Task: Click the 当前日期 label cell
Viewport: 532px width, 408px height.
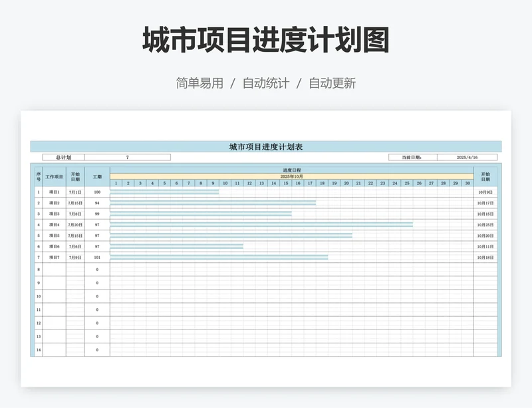Action: 412,157
